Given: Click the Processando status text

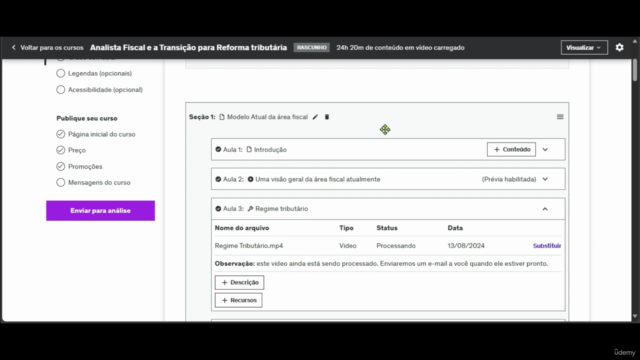Looking at the screenshot, I should coord(396,246).
